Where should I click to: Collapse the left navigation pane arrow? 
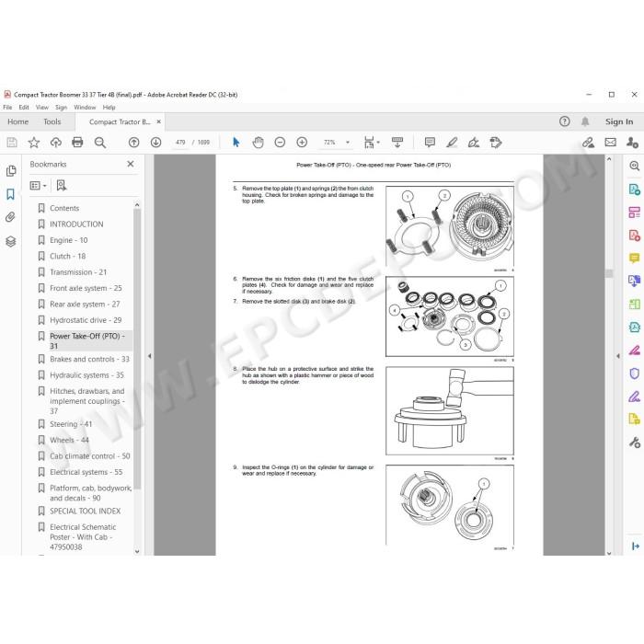click(x=149, y=356)
